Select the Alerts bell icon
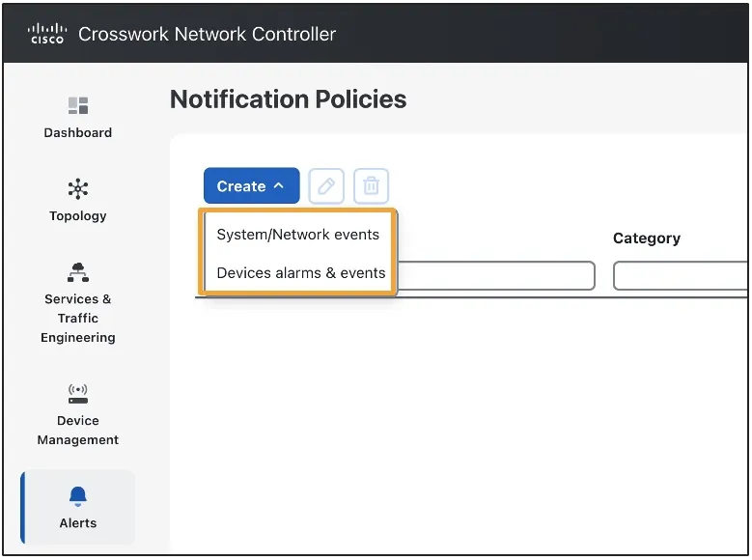Viewport: 752px width, 560px height. point(77,496)
